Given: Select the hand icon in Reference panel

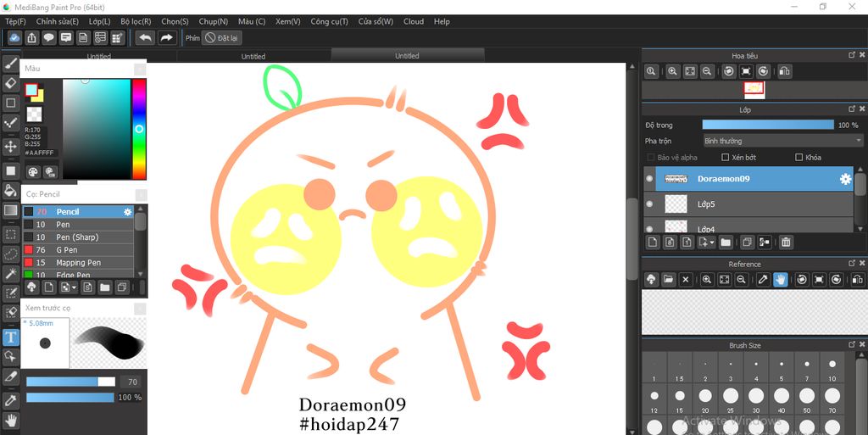Looking at the screenshot, I should click(x=781, y=280).
